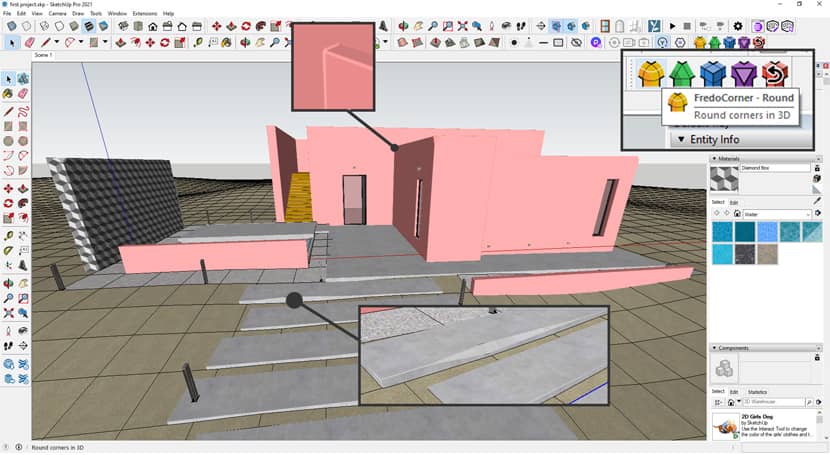
Task: Stop the animation playback
Action: click(x=687, y=26)
